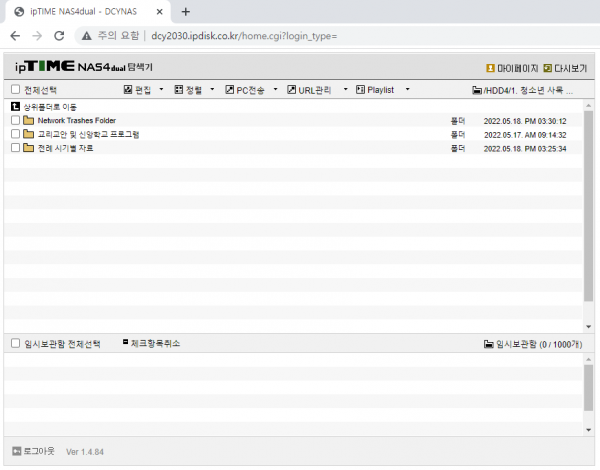Click date 2022.05.18. PM 03:30:12
Viewport: 600px width, 470px height.
525,121
